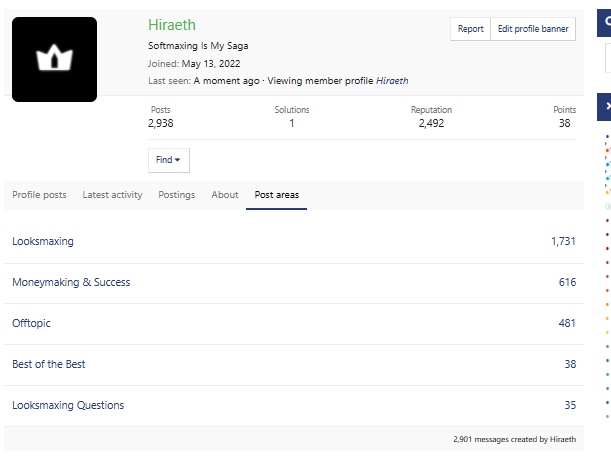Open the Latest activity tab
The image size is (611, 461).
click(112, 195)
